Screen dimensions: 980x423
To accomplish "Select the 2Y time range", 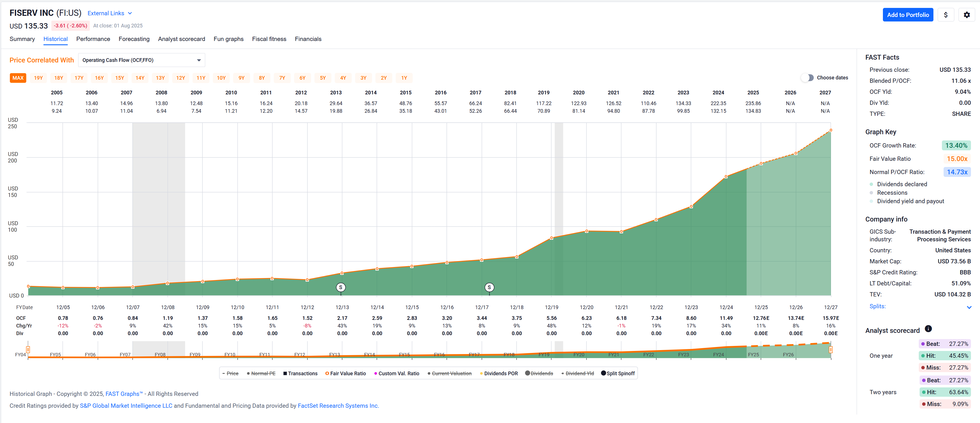I will (384, 78).
